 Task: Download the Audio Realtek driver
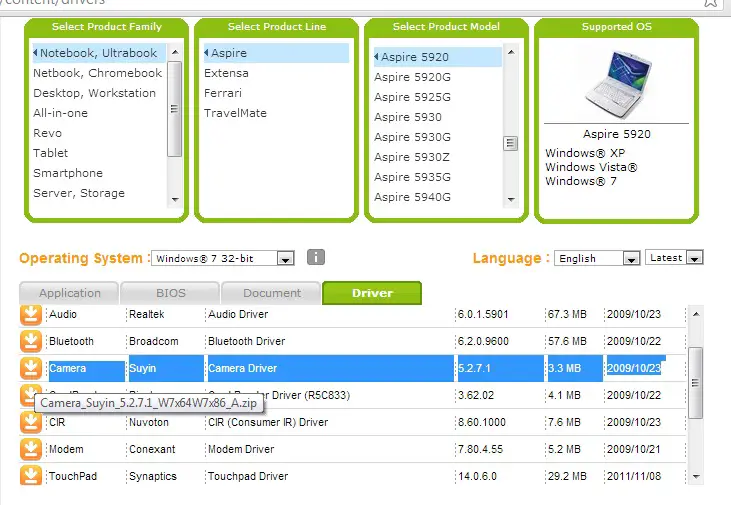pos(31,315)
